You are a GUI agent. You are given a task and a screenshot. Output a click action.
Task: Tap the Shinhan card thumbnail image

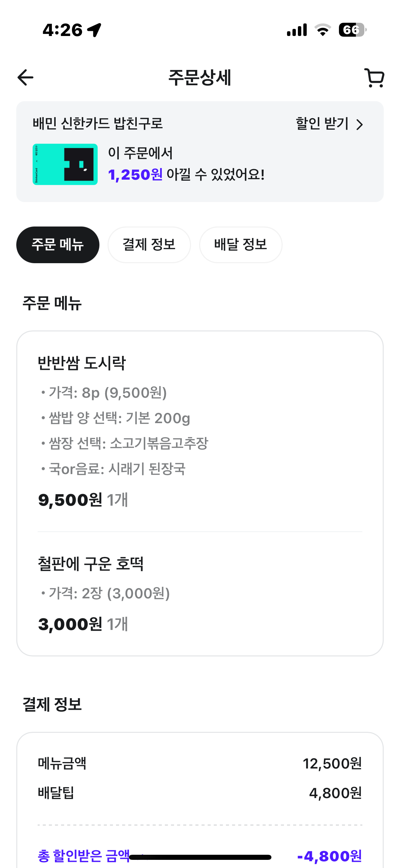coord(65,164)
